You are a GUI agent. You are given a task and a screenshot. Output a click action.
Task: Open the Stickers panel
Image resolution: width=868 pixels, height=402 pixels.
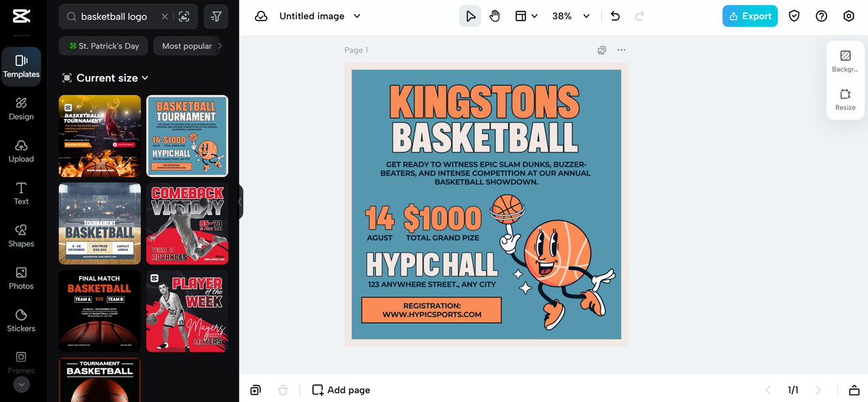click(x=21, y=321)
